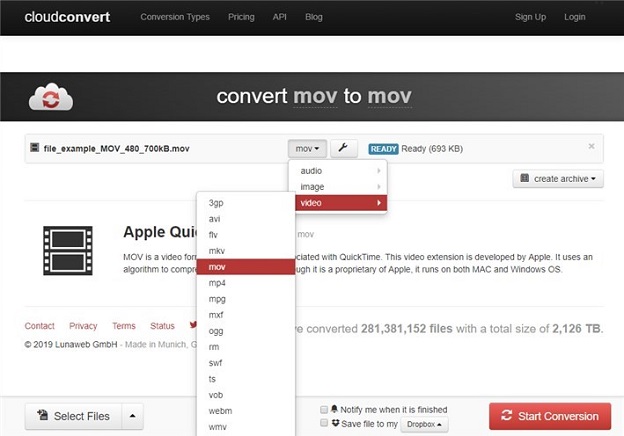Choose wmv output format
624x436 pixels.
[x=246, y=427]
